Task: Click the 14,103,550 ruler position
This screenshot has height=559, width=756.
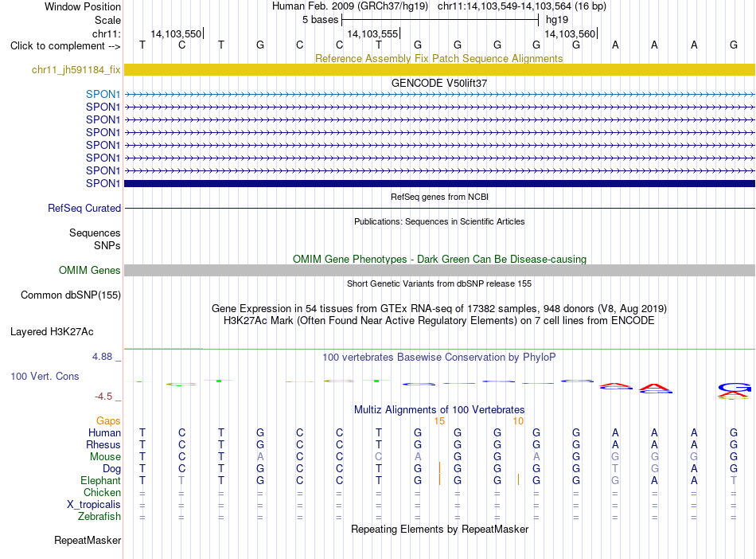Action: pos(177,33)
